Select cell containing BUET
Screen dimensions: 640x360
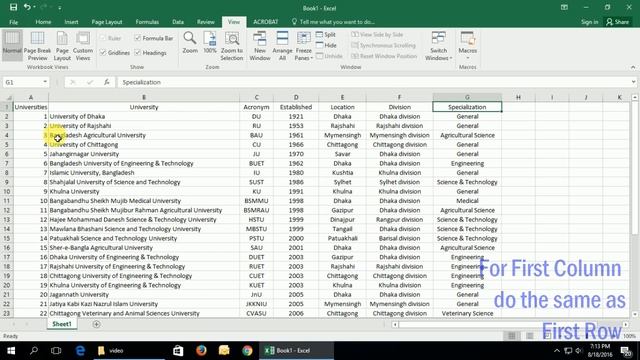click(256, 163)
